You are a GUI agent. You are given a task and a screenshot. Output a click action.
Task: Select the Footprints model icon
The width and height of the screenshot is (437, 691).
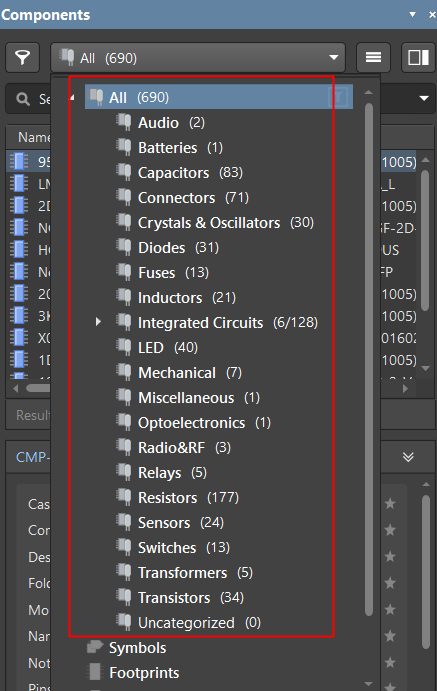pos(95,672)
